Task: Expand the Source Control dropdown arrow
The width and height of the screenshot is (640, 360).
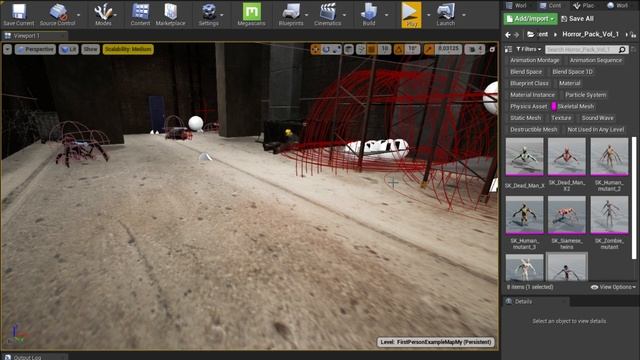Action: (79, 15)
